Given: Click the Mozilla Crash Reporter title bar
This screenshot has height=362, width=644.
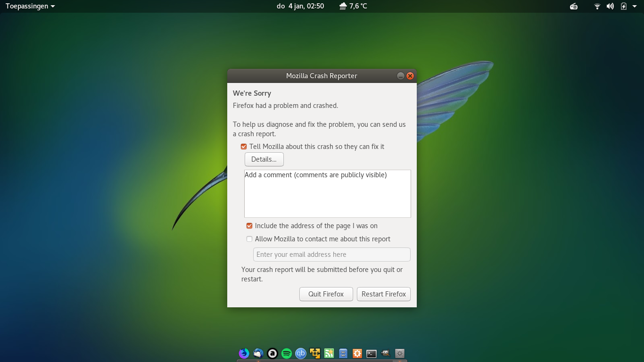Looking at the screenshot, I should coord(322,76).
